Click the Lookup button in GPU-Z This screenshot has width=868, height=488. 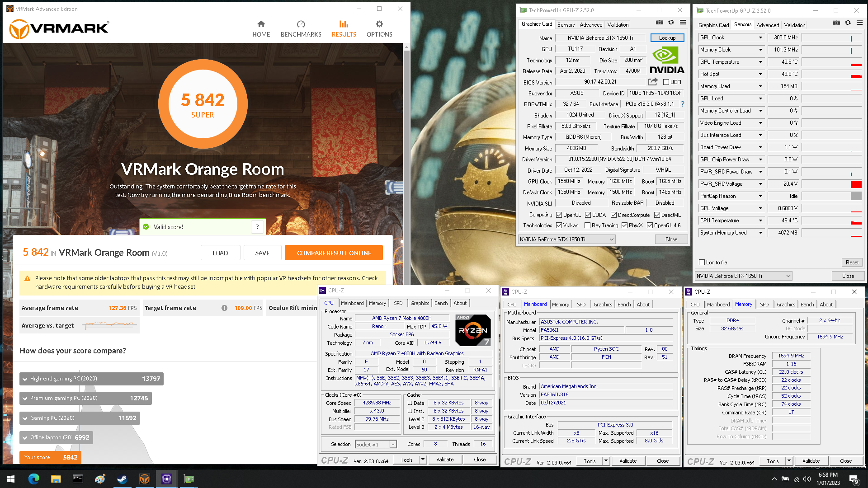coord(667,38)
